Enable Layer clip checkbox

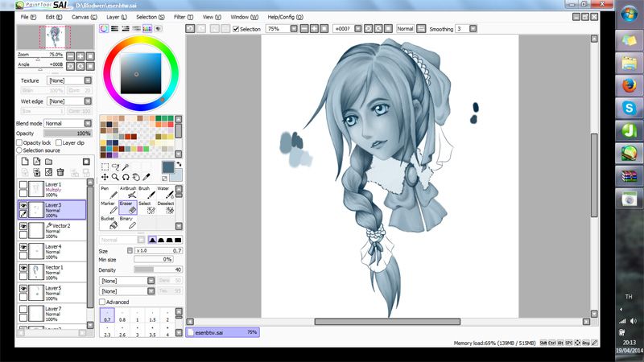tap(58, 142)
